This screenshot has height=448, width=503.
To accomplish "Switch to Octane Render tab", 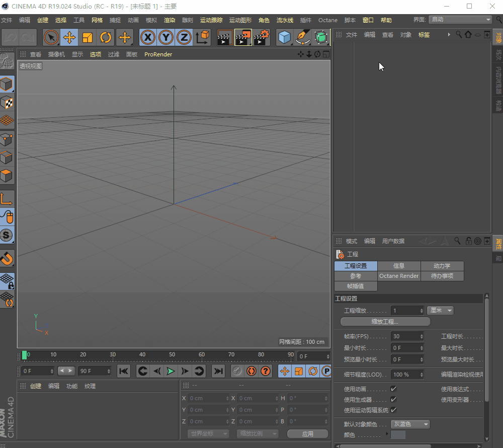I will (x=399, y=276).
